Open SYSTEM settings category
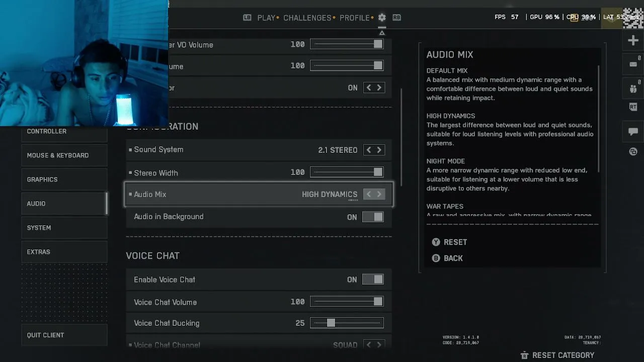Viewport: 644px width, 362px height. pyautogui.click(x=64, y=228)
